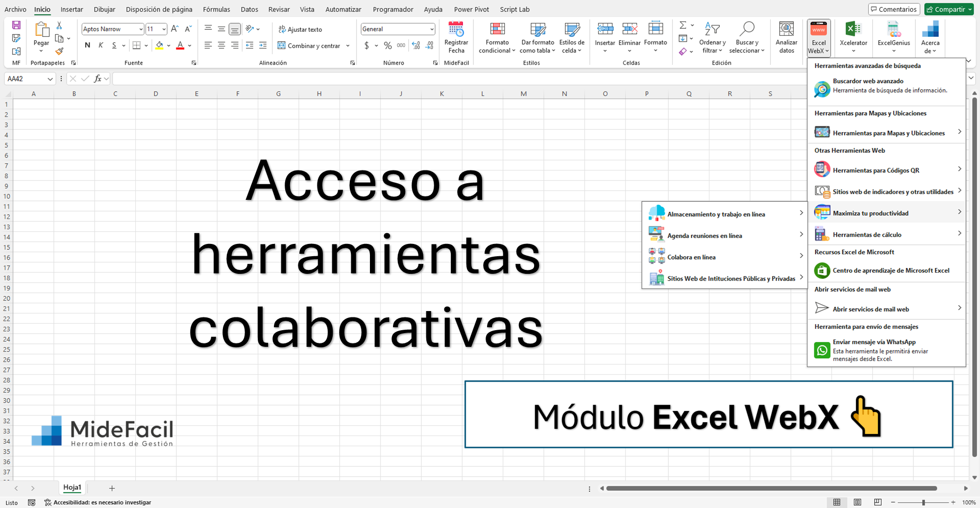Switch to page layout view
980x508 pixels.
[857, 502]
